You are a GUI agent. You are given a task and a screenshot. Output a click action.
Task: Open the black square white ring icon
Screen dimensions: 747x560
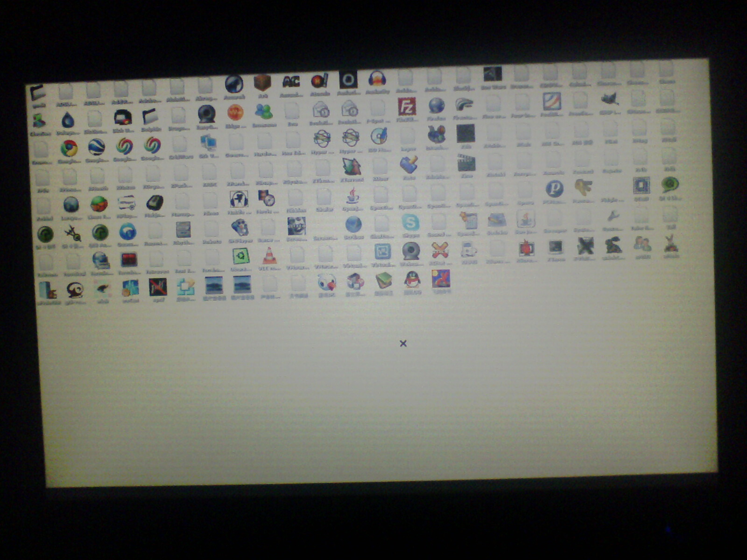(348, 80)
